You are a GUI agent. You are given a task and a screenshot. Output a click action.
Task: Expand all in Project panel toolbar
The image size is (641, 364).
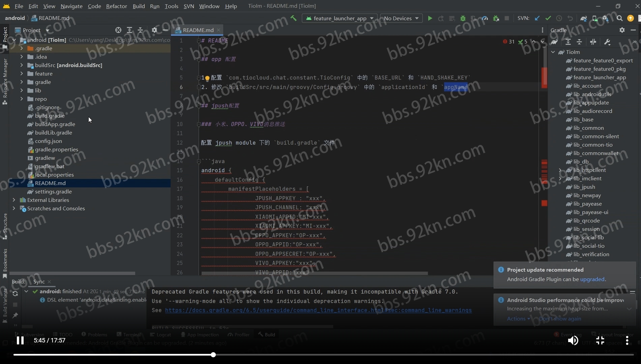pos(129,30)
